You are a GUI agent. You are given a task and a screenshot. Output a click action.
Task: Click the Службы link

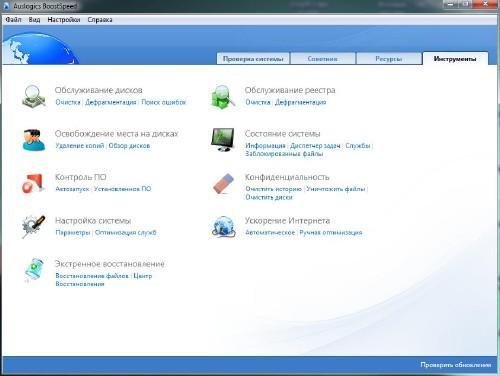(358, 146)
